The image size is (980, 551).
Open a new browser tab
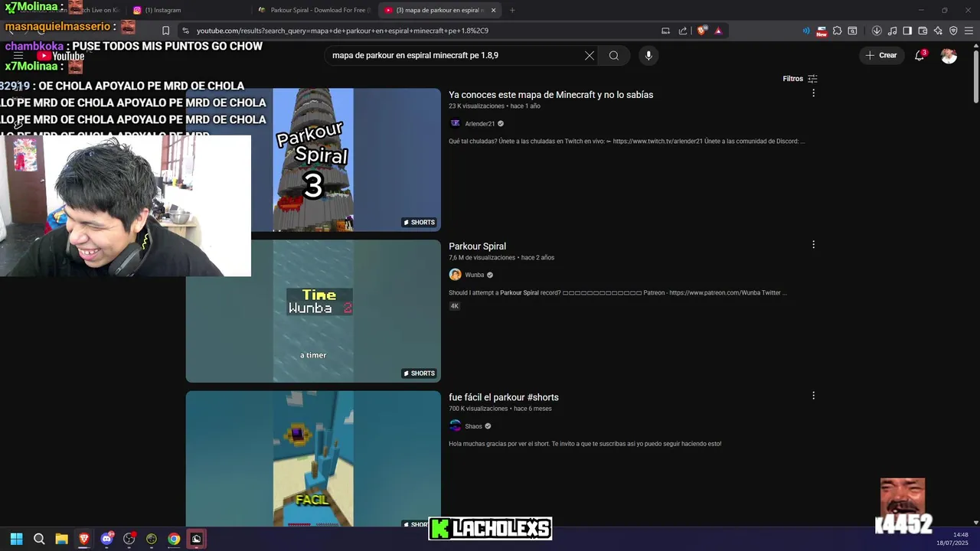pyautogui.click(x=512, y=10)
